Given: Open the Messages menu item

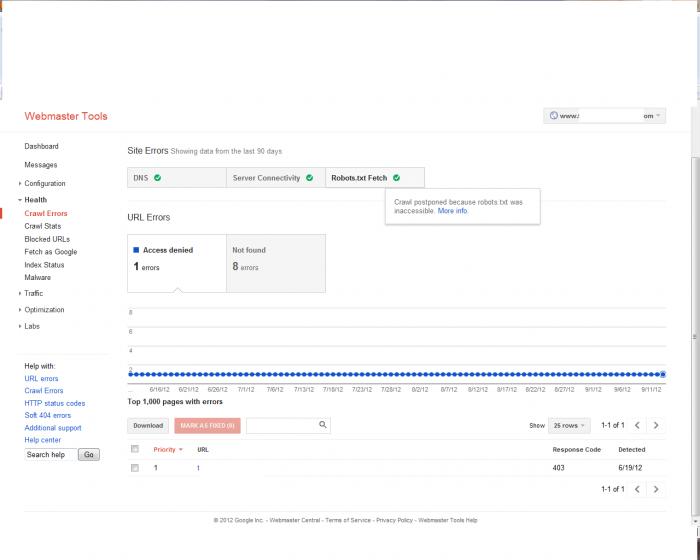Looking at the screenshot, I should click(41, 165).
